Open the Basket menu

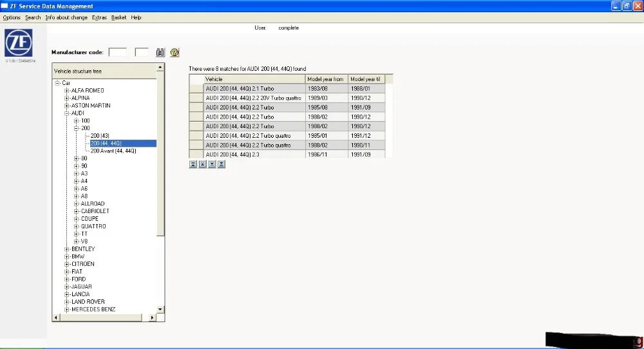pos(118,17)
